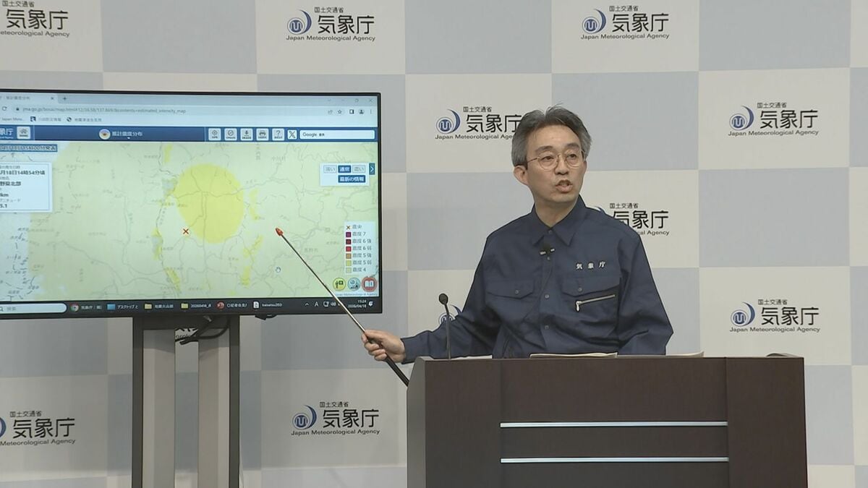Screen dimensions: 868x488
Task: Select the GPS icon in the map toolbar
Action: 215,134
